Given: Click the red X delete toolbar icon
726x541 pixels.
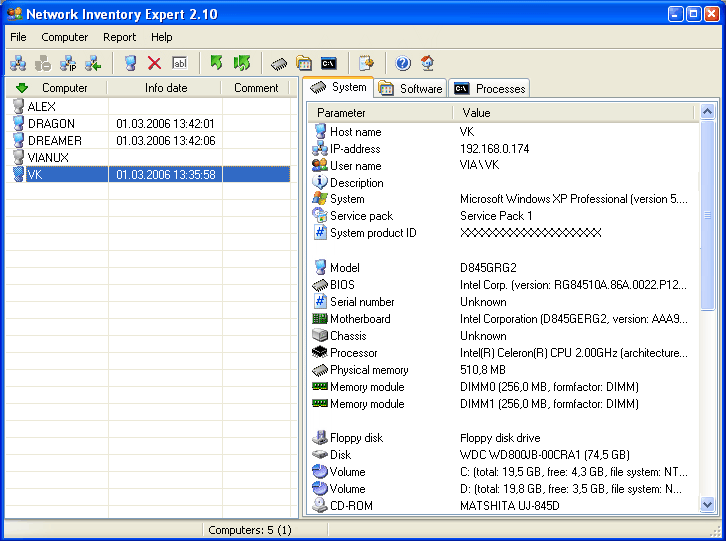Looking at the screenshot, I should [154, 63].
